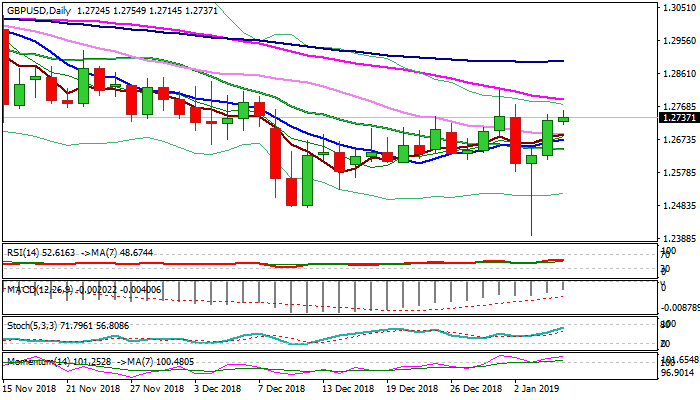Click the dark blue moving average line
Viewport: 700px width, 400px height.
(x=400, y=51)
